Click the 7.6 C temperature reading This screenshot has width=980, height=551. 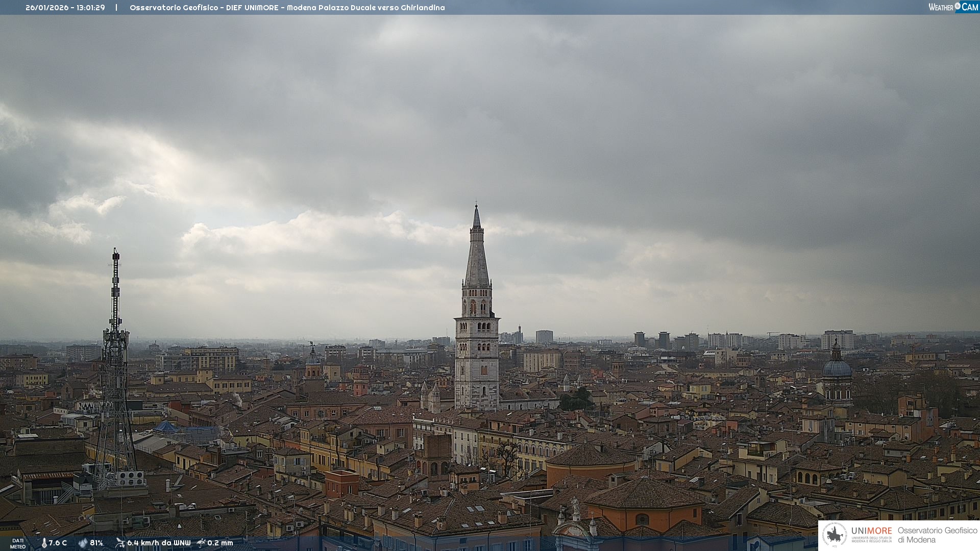(x=58, y=543)
